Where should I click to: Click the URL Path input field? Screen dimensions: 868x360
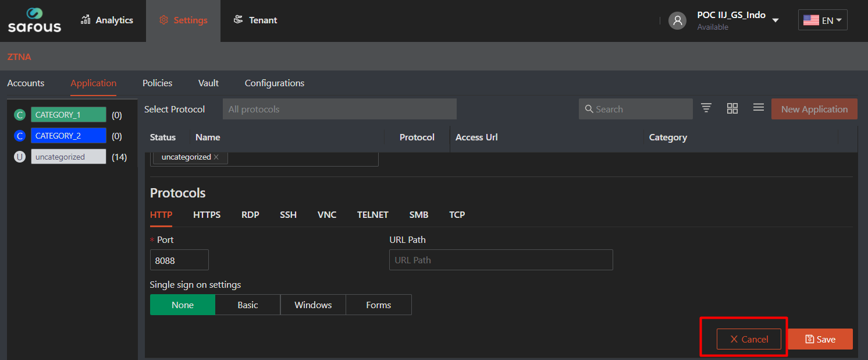click(500, 260)
